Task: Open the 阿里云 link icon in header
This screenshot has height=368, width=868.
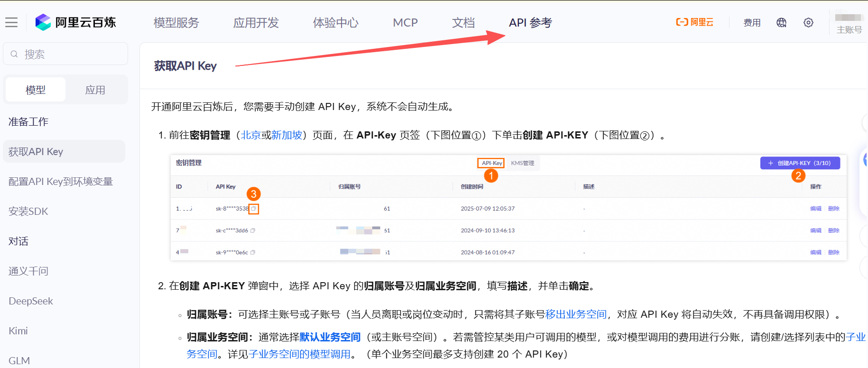Action: point(694,22)
